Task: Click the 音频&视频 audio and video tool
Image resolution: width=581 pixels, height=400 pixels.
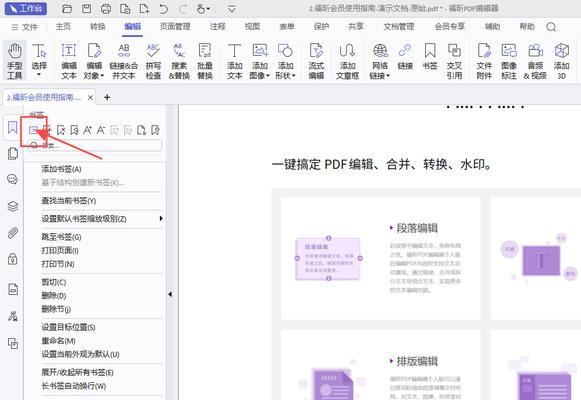Action: coord(535,61)
